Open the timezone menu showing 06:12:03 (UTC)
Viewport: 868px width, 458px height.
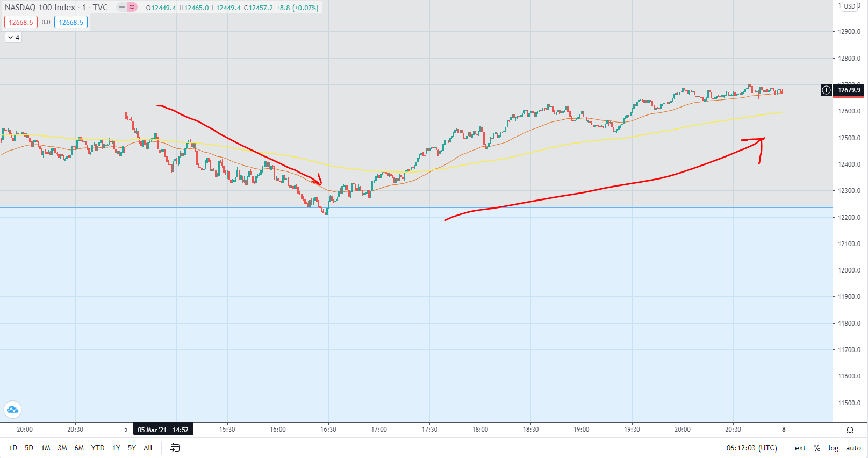pyautogui.click(x=751, y=448)
